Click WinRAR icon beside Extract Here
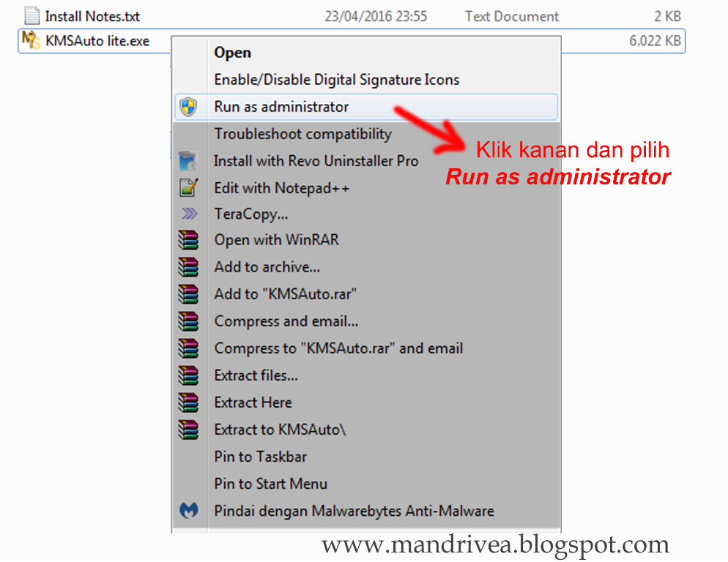The width and height of the screenshot is (728, 562). 188,402
